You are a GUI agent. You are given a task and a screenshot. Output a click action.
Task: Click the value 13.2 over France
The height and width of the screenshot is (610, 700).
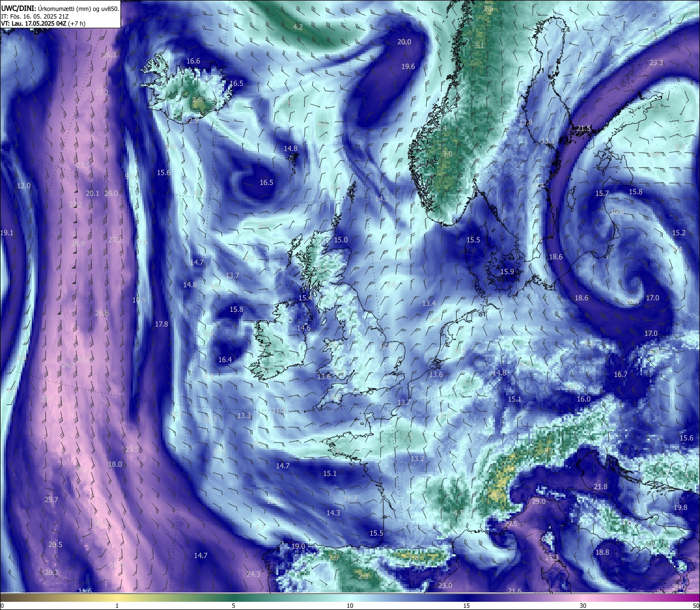(x=417, y=458)
